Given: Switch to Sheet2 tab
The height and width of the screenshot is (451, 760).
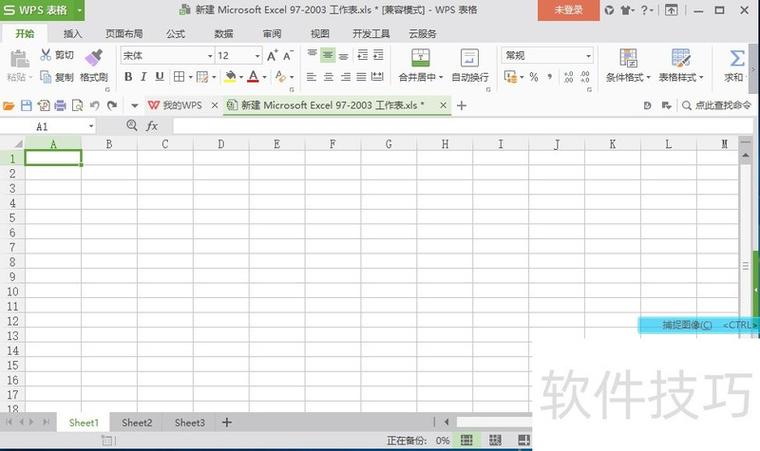Looking at the screenshot, I should [137, 423].
